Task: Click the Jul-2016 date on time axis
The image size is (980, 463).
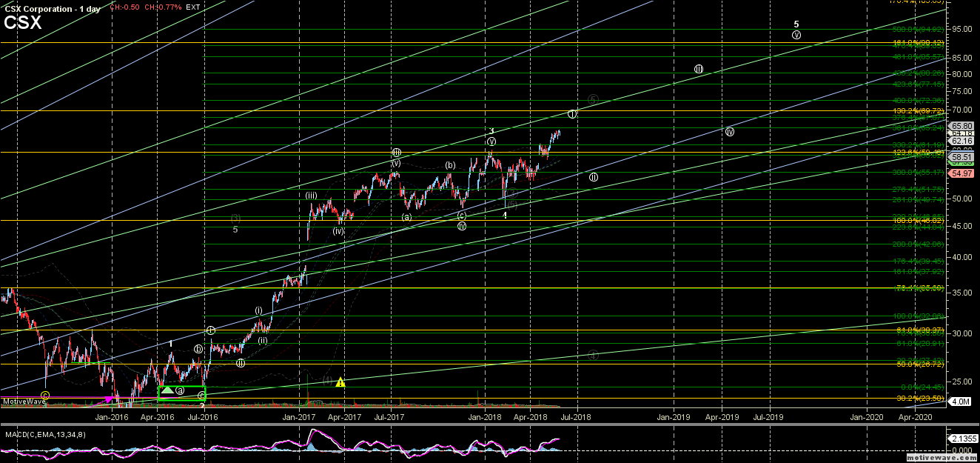Action: 203,416
